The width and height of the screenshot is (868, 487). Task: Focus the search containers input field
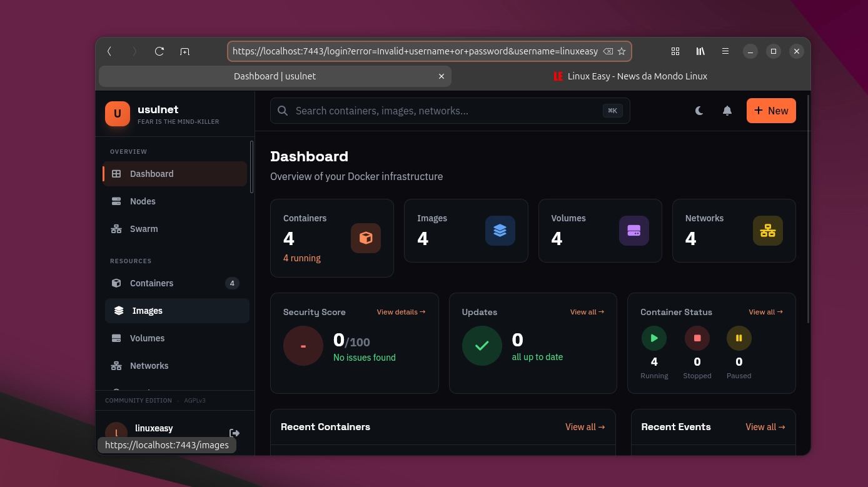[x=444, y=111]
